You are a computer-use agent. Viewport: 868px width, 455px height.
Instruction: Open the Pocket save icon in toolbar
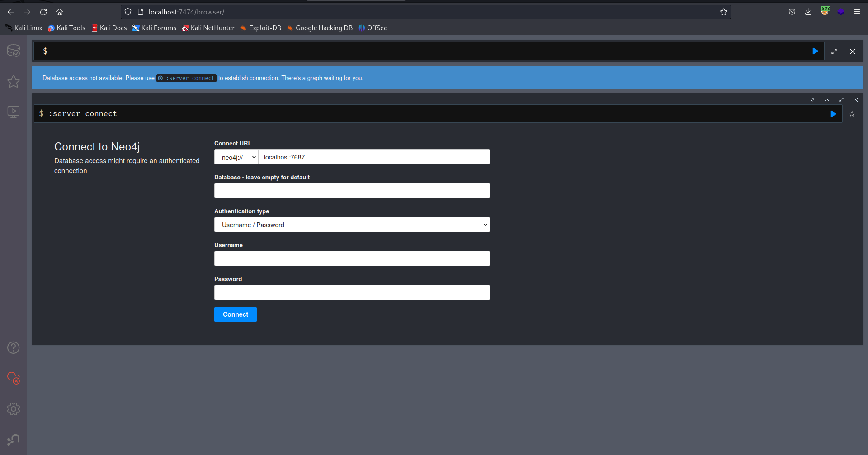pyautogui.click(x=792, y=12)
